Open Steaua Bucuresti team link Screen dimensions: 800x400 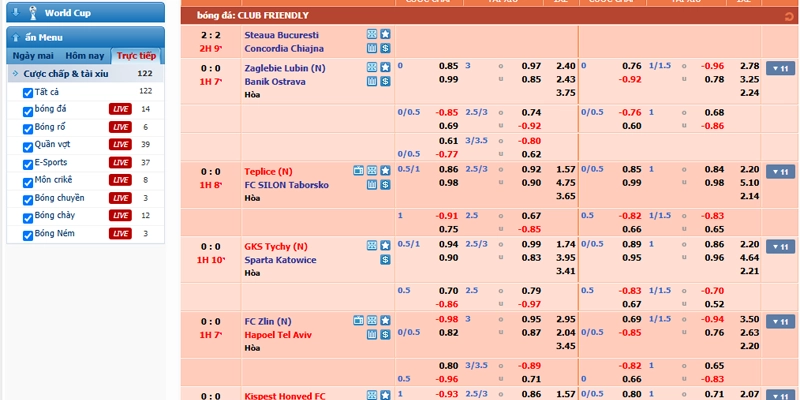[x=282, y=35]
